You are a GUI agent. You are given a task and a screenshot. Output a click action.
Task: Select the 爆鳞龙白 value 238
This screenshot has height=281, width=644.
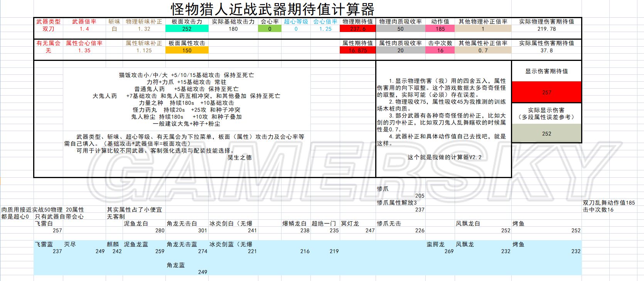point(305,231)
